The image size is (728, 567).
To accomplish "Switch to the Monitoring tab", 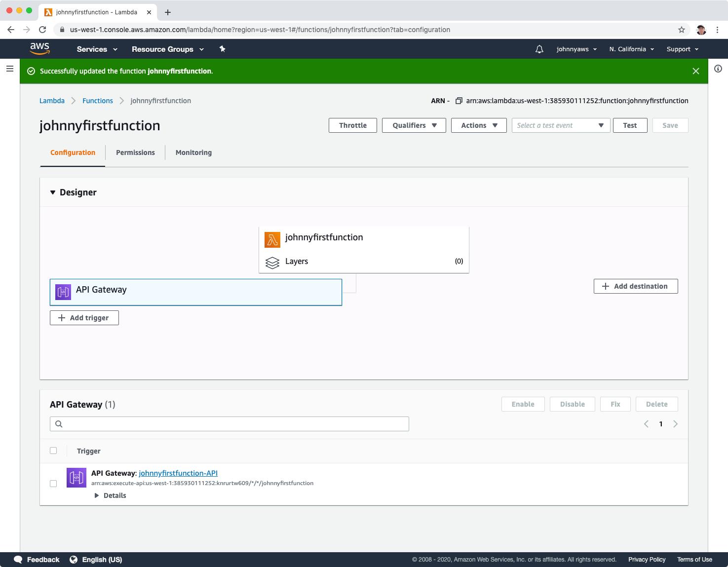I will click(x=193, y=152).
